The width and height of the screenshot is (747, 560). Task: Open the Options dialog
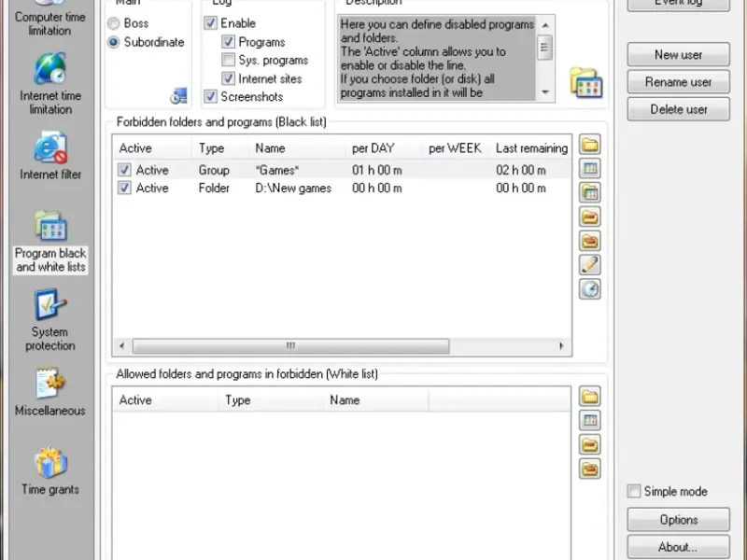(x=679, y=520)
